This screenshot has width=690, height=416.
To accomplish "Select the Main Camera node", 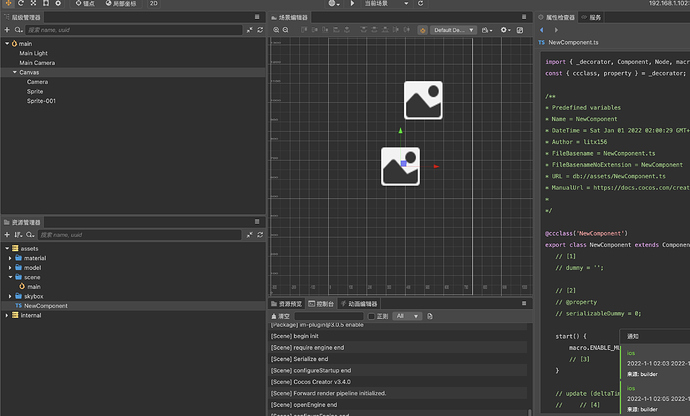I will coord(37,63).
